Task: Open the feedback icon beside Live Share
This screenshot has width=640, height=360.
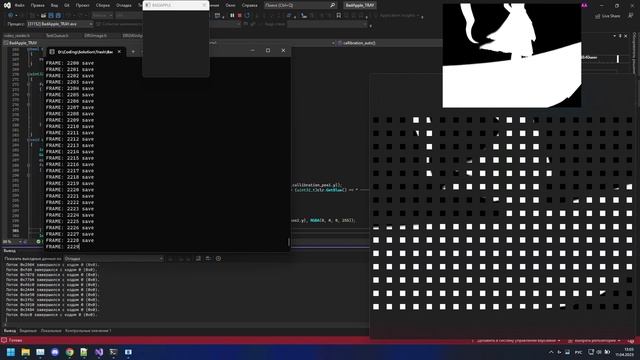Action: click(630, 16)
